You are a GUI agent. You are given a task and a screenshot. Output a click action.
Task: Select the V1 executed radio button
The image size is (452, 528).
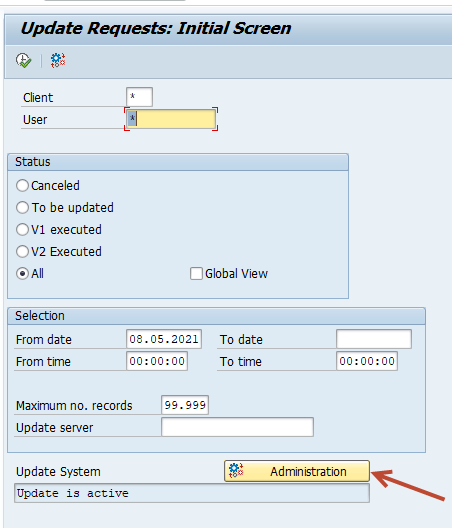coord(22,230)
